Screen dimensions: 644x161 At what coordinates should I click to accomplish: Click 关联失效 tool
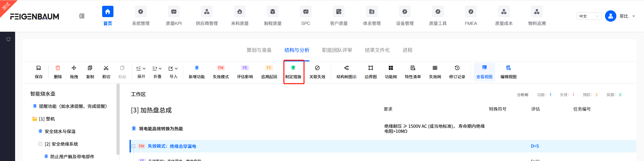coord(317,72)
